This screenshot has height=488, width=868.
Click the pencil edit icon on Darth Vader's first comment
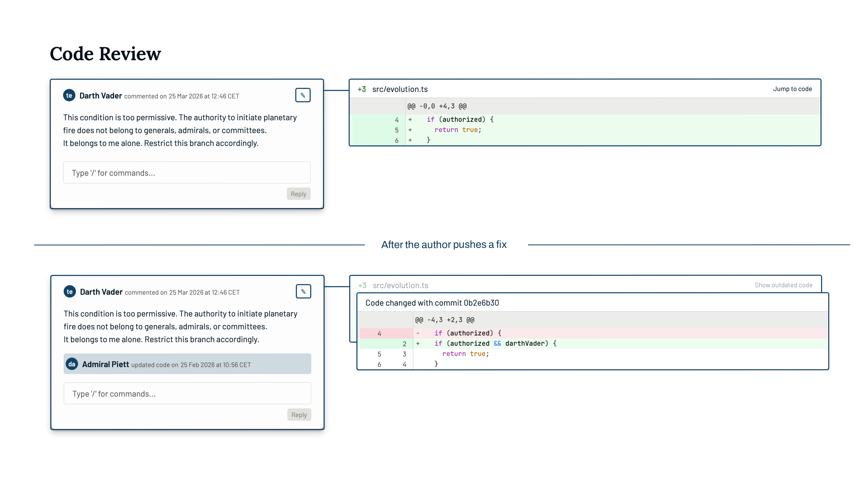303,95
